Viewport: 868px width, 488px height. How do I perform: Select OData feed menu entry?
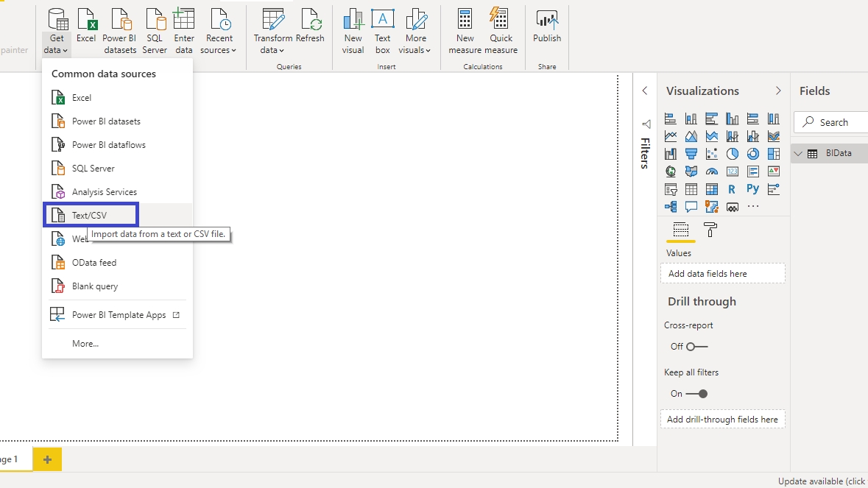click(93, 263)
